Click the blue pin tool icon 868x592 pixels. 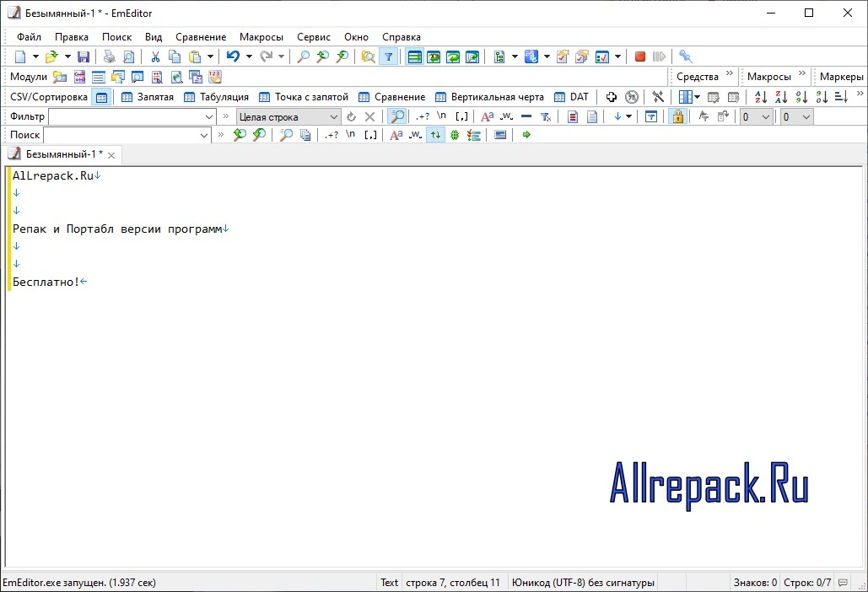[685, 57]
